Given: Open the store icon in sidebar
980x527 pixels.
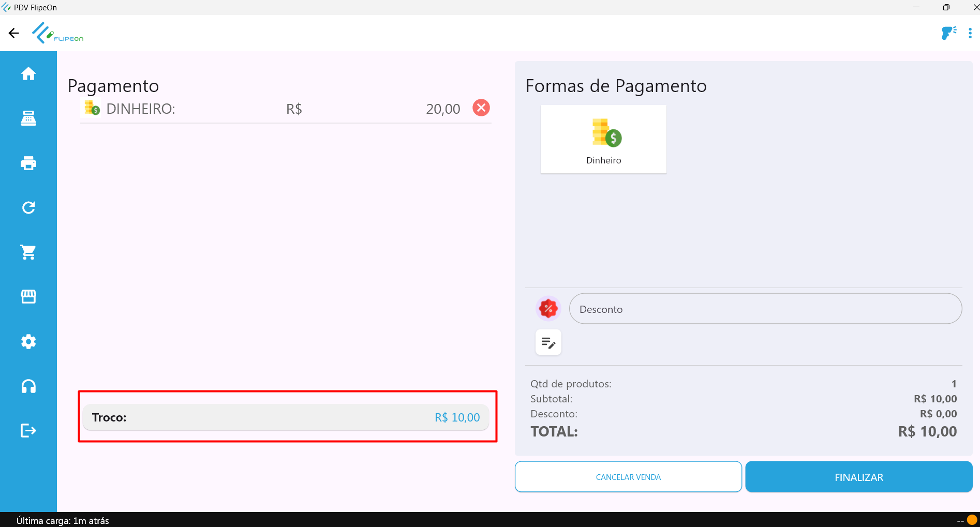Looking at the screenshot, I should [28, 297].
